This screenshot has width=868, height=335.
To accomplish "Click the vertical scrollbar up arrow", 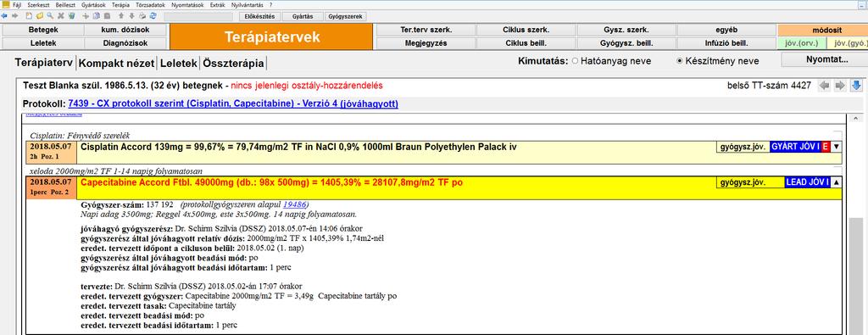I will pos(856,119).
